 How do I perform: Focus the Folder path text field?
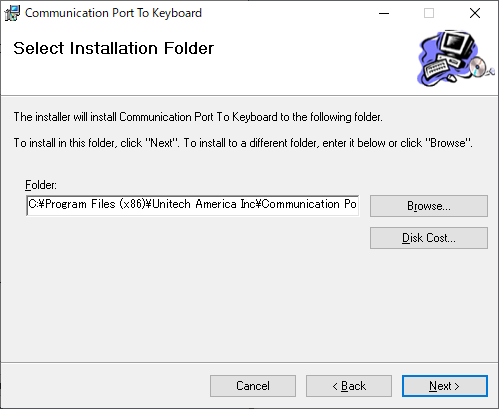(193, 205)
